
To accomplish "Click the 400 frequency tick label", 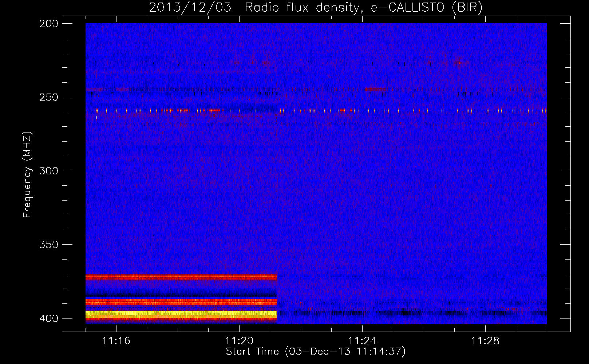I will [49, 318].
